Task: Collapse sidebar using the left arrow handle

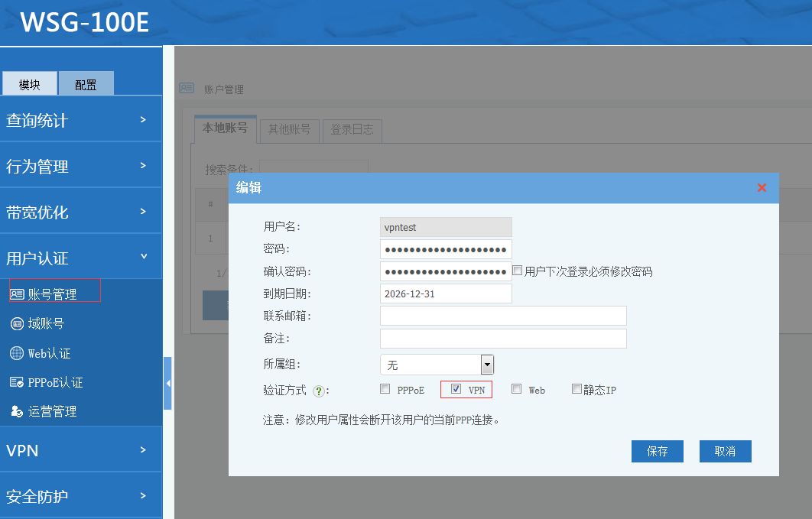Action: (x=167, y=383)
